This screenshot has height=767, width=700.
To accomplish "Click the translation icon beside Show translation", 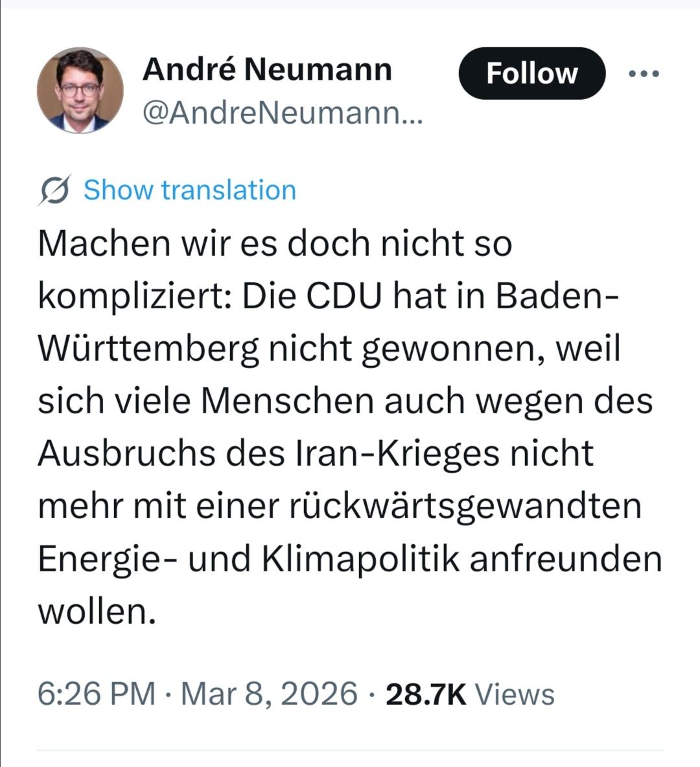I will click(x=54, y=190).
